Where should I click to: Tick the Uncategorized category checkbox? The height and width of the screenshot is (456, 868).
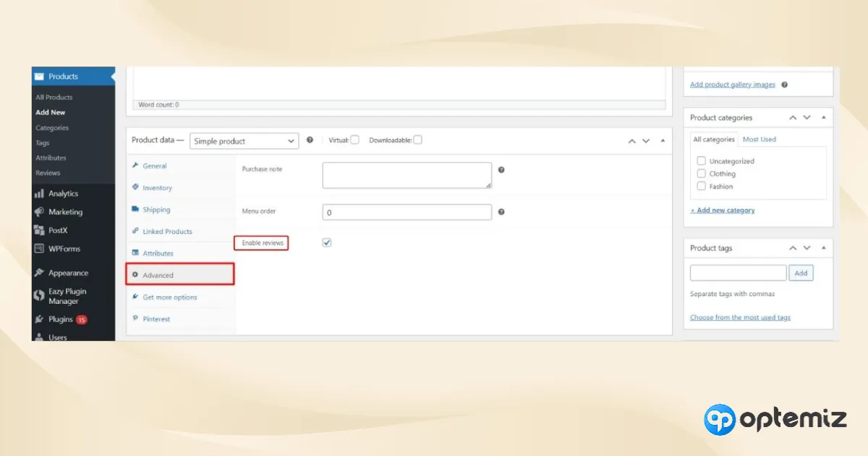[x=701, y=161]
